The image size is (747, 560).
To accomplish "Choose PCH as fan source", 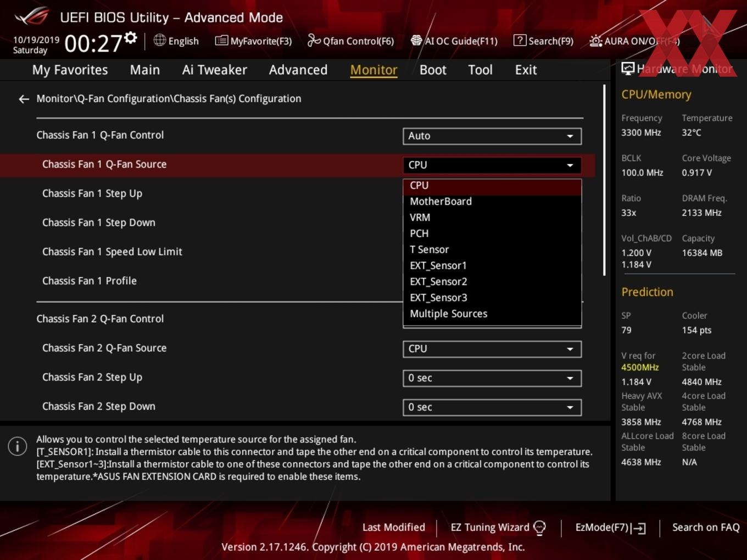I will 492,233.
